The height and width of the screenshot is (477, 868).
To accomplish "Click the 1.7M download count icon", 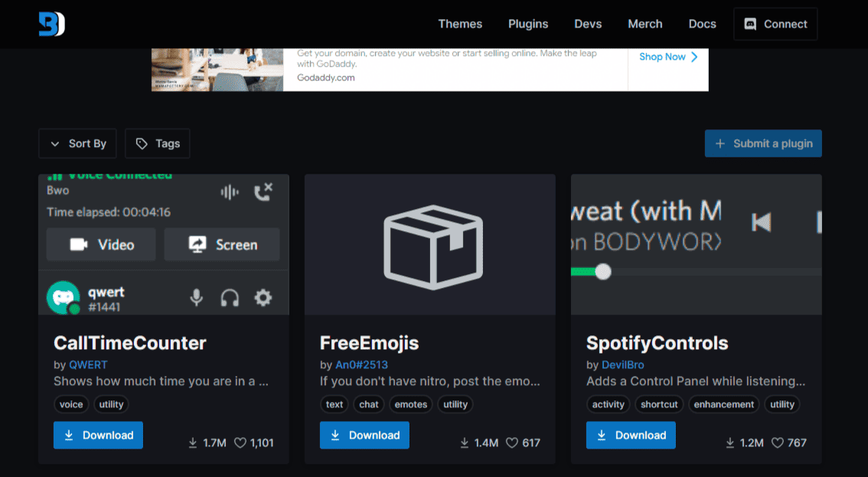I will point(193,443).
